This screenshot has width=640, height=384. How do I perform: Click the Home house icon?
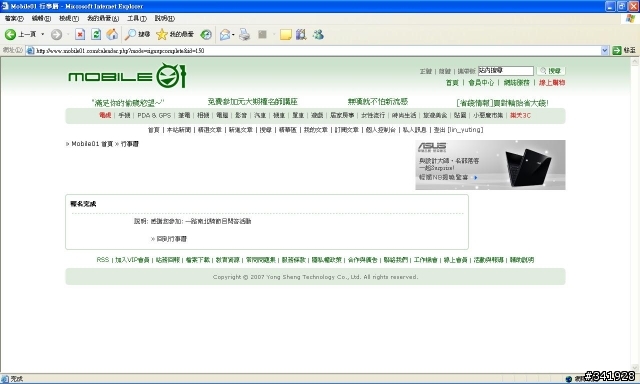[x=112, y=35]
